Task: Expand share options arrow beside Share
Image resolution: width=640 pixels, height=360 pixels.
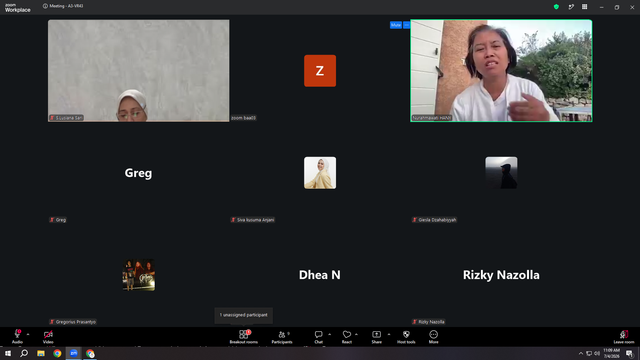Action: (x=389, y=334)
